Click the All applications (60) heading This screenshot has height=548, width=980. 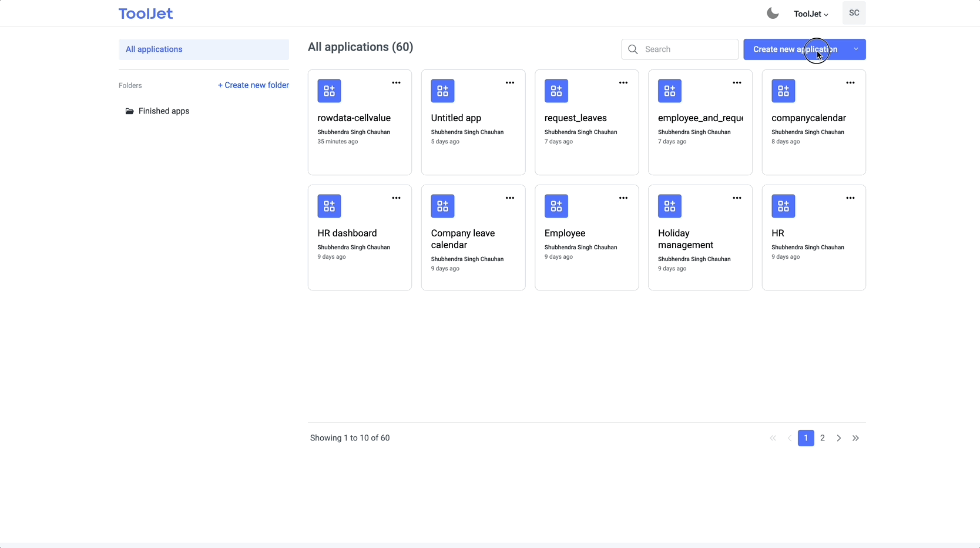click(360, 47)
